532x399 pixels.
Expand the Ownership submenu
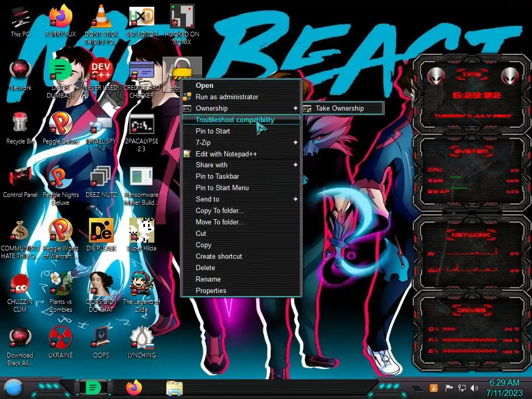tap(241, 108)
